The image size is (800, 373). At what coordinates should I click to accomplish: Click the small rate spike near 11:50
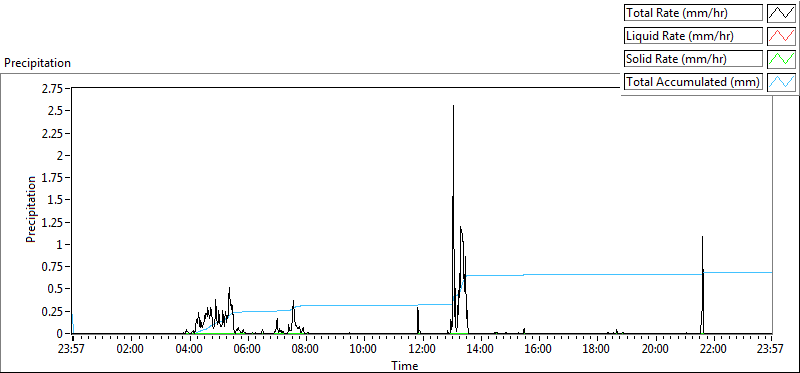[418, 319]
